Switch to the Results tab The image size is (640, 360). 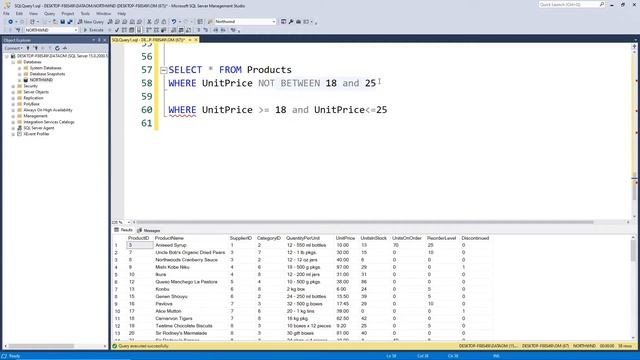[123, 230]
